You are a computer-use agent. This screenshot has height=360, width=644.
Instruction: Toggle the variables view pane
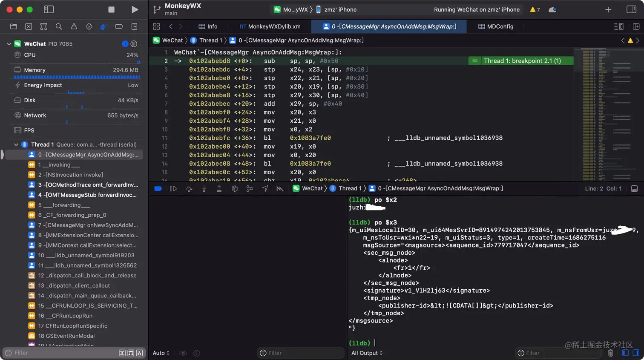point(625,353)
